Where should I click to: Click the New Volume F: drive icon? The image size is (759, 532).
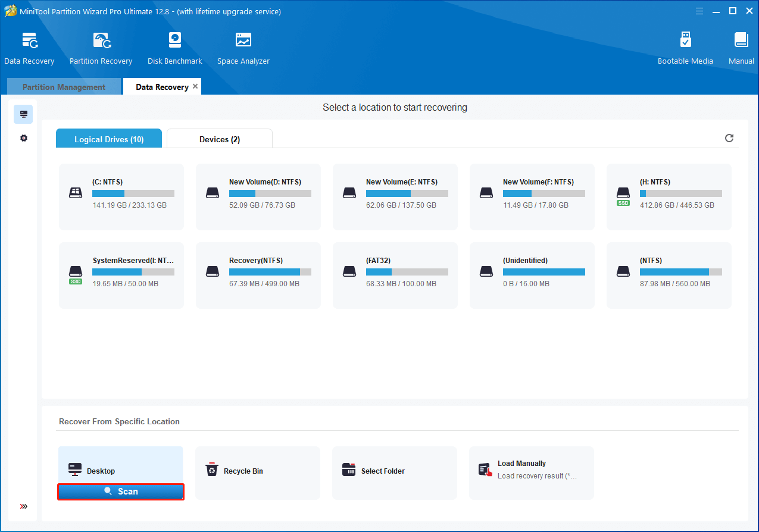pos(486,193)
